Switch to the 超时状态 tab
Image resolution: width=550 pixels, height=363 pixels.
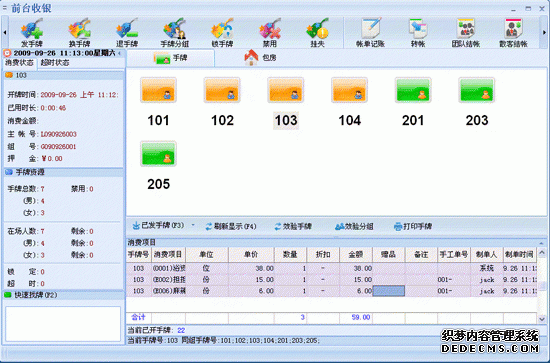(55, 63)
